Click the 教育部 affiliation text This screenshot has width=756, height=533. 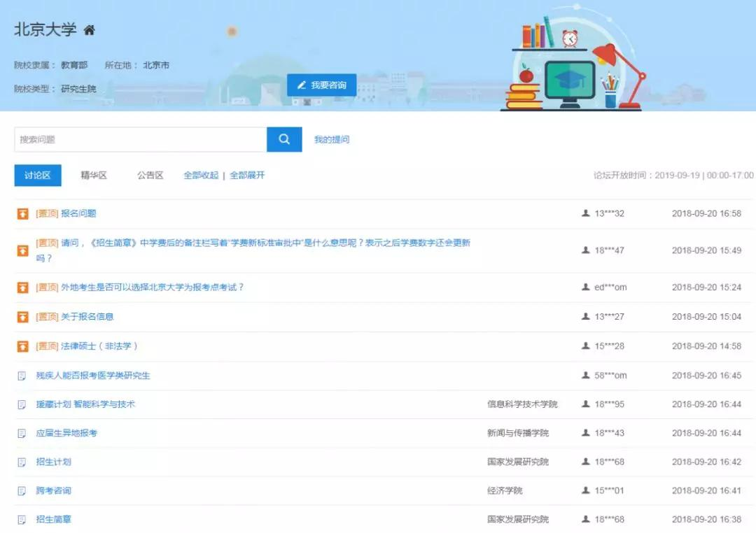pos(74,65)
